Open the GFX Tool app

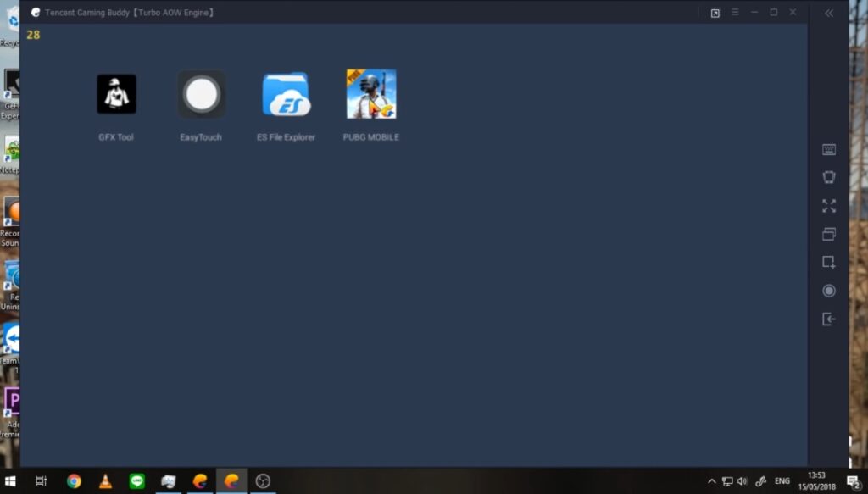(x=116, y=94)
